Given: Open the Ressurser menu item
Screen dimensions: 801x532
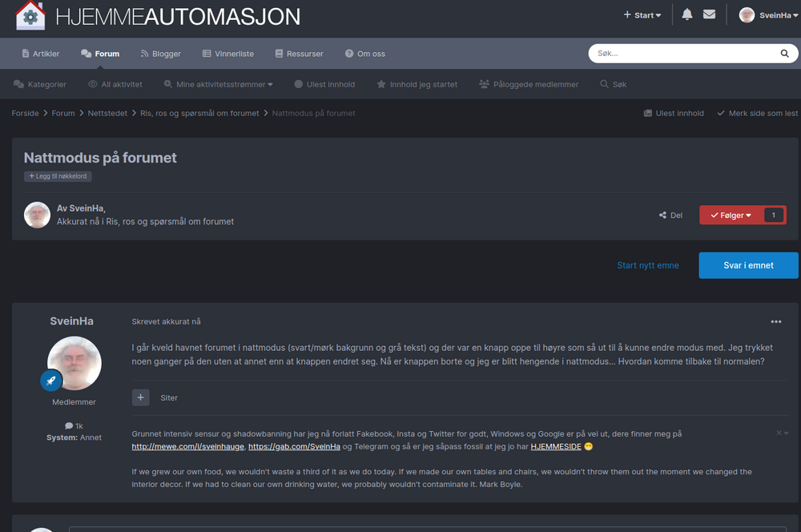Looking at the screenshot, I should point(299,54).
